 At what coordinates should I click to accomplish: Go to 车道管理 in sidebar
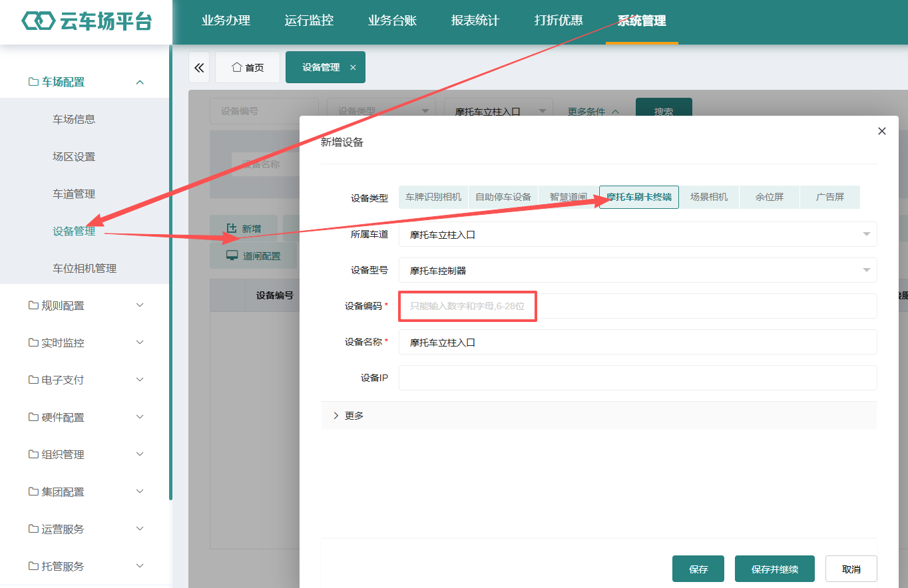[74, 194]
